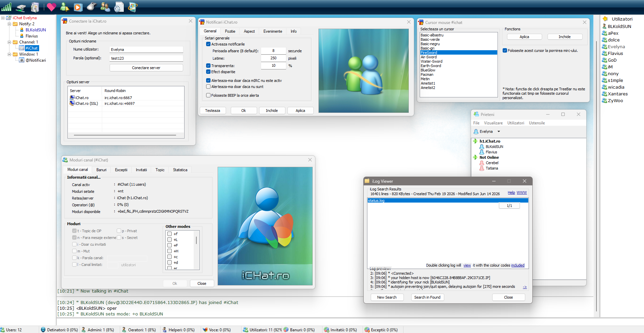Click the two people friends toolbar icon
The height and width of the screenshot is (333, 644).
(105, 7)
